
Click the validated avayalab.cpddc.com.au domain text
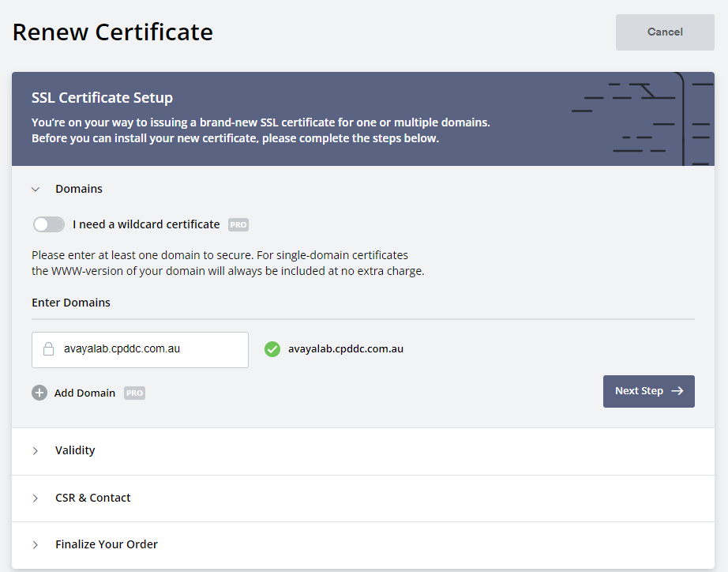[345, 349]
